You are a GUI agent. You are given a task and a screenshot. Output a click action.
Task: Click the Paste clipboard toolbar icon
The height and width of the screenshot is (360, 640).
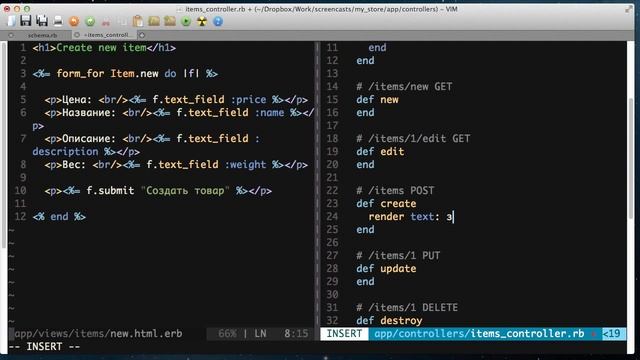tap(138, 21)
